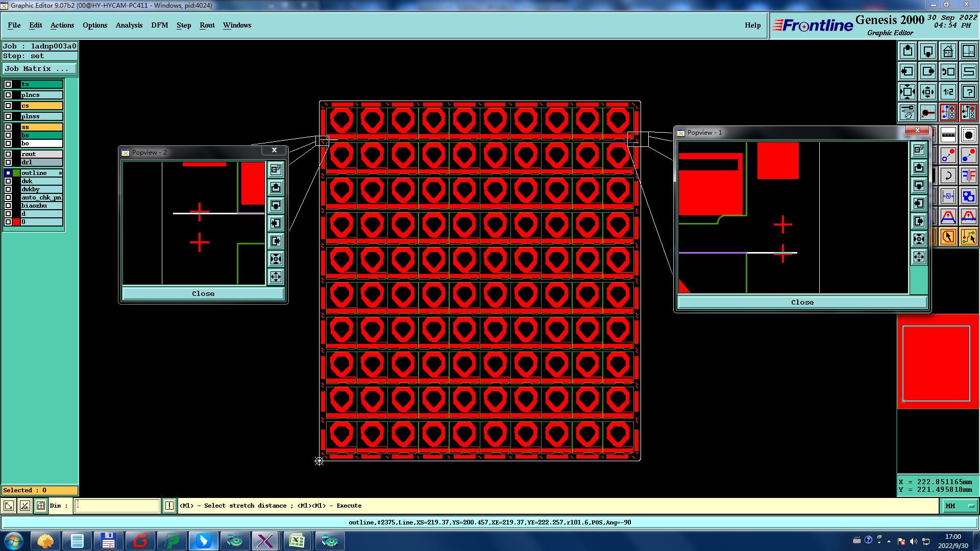Click the 1:2 zoom ratio icon

point(948,92)
